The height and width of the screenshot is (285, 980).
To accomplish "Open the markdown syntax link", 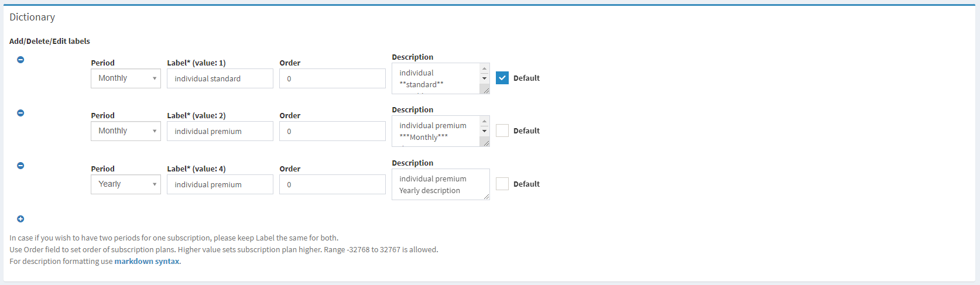I will (x=147, y=262).
